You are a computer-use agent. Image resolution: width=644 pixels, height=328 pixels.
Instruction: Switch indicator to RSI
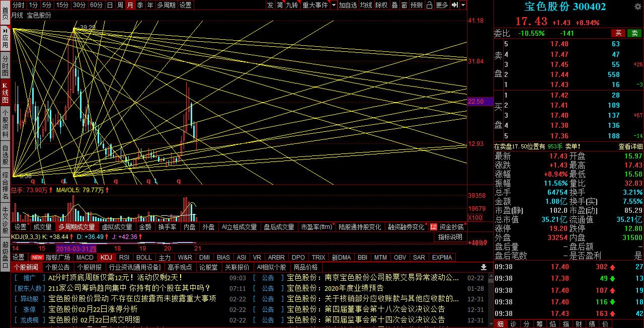[124, 257]
